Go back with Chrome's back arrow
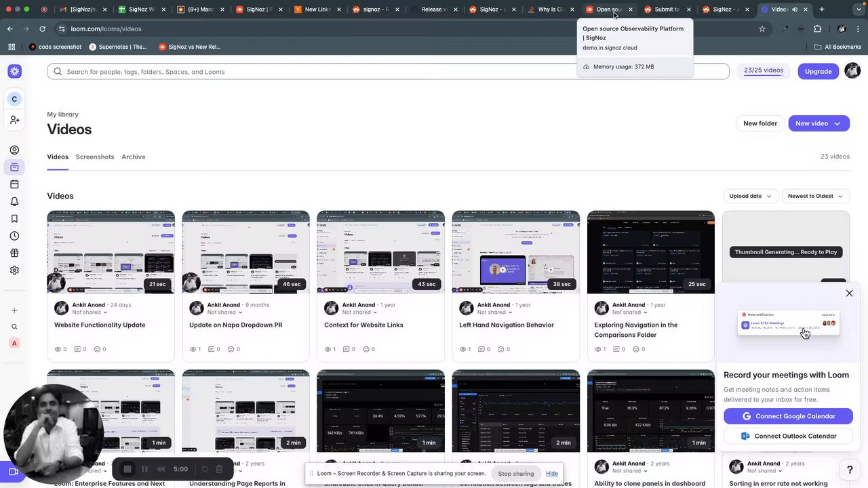This screenshot has width=868, height=488. [x=9, y=29]
